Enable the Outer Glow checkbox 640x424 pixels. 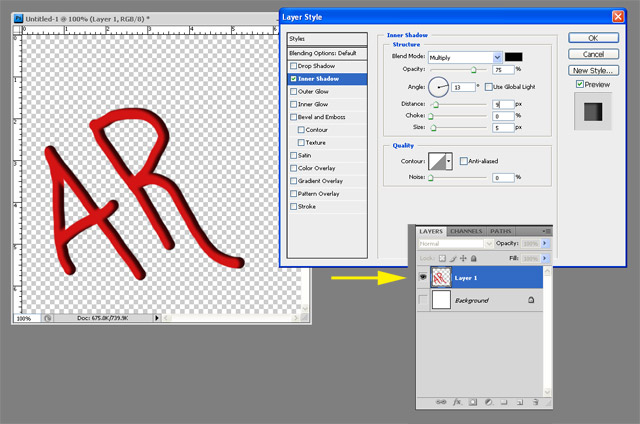pos(293,91)
